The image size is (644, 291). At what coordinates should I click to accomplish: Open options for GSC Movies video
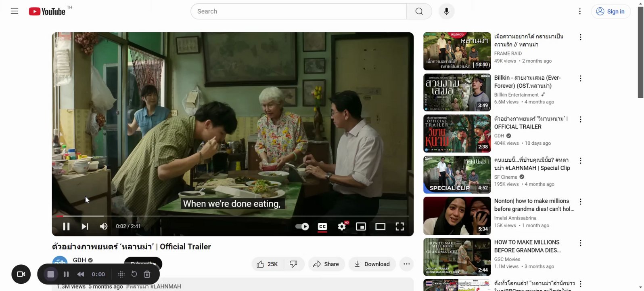click(580, 243)
